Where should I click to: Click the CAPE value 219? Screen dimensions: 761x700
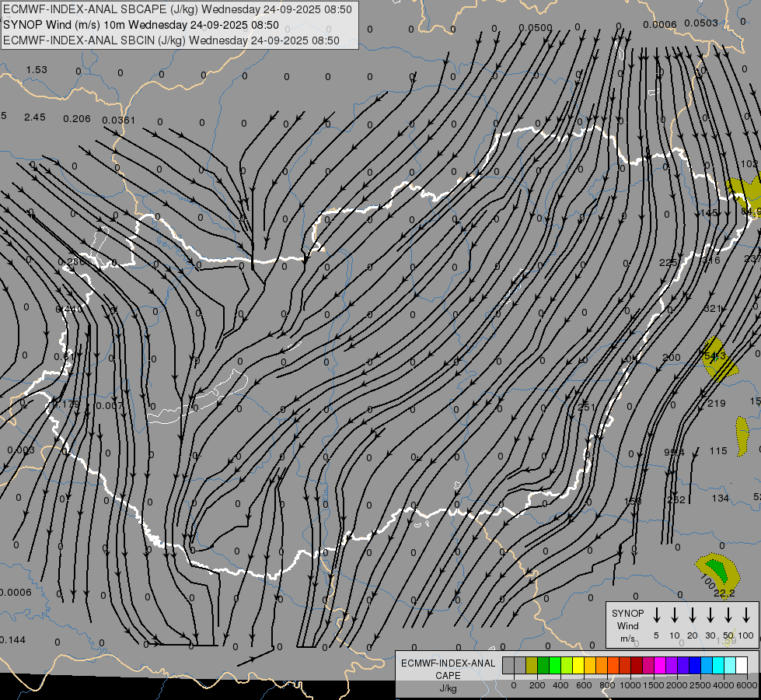click(x=717, y=403)
